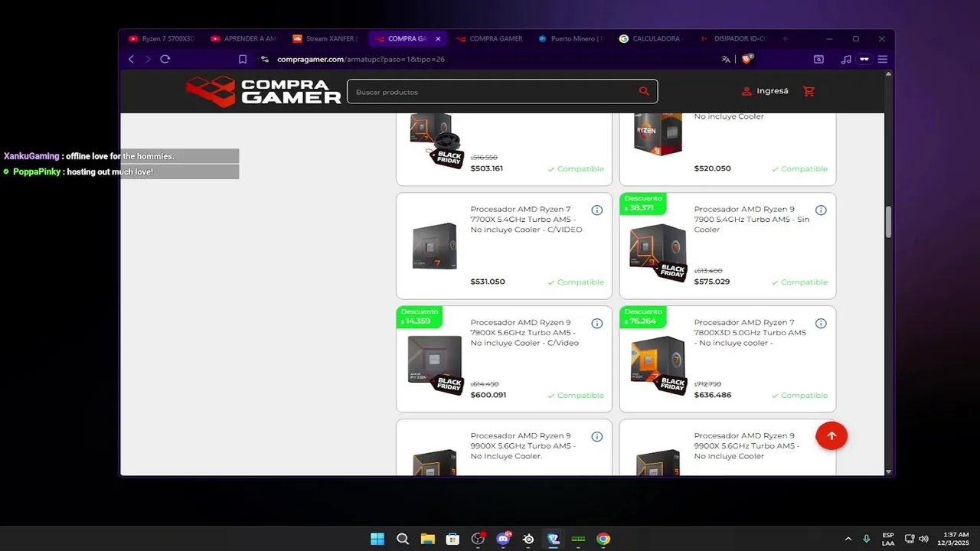Click the browser back arrow
This screenshot has height=551, width=980.
point(131,59)
